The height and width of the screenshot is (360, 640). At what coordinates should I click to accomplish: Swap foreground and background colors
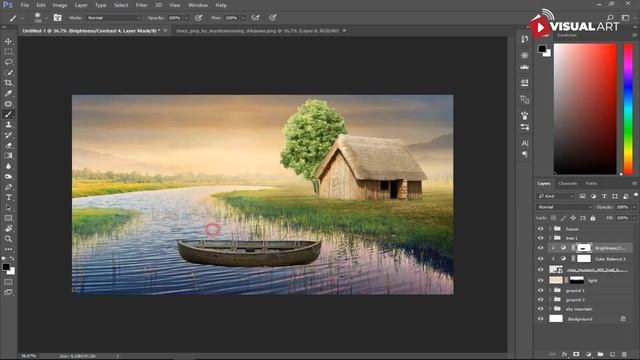pos(12,259)
